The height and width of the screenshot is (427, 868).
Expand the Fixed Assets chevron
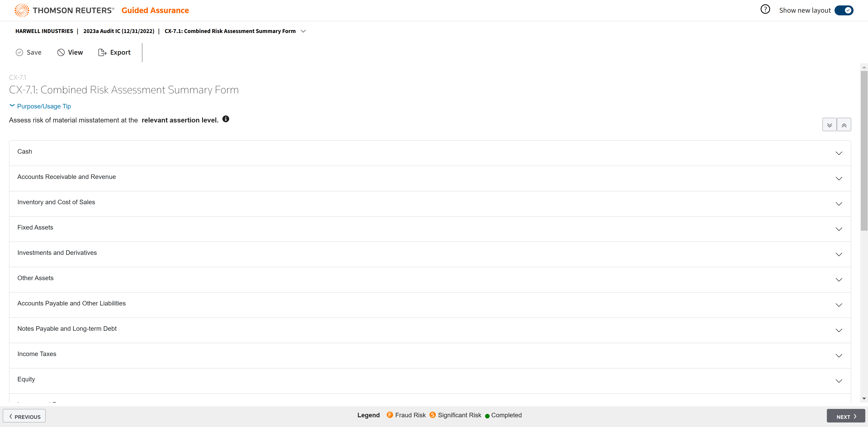point(839,229)
